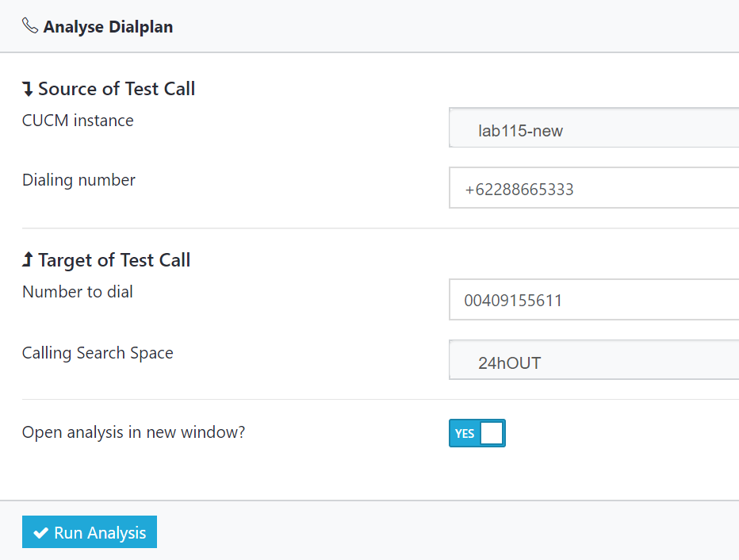The width and height of the screenshot is (739, 560).
Task: Click the Open analysis in new window label
Action: click(x=133, y=432)
